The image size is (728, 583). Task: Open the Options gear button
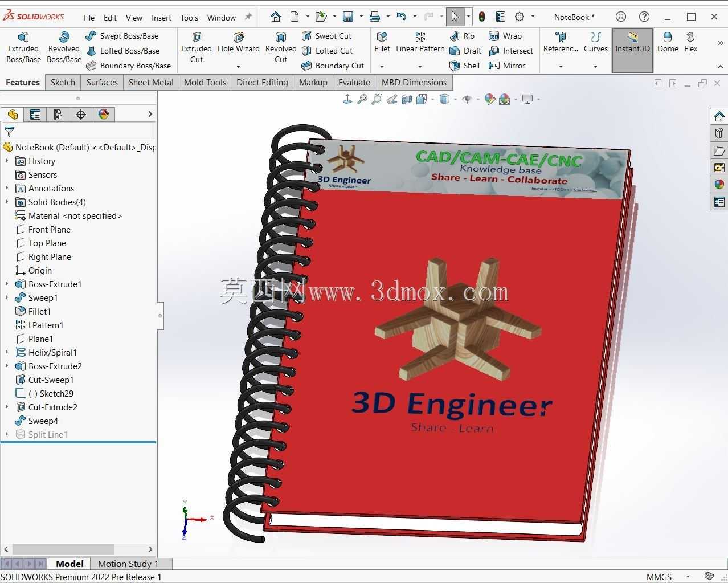point(520,17)
